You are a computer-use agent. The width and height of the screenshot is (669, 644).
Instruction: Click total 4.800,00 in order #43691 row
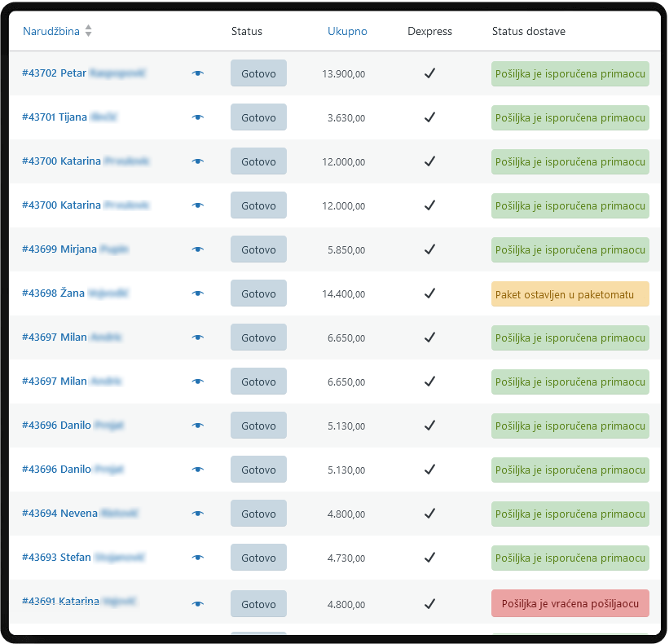pos(346,604)
